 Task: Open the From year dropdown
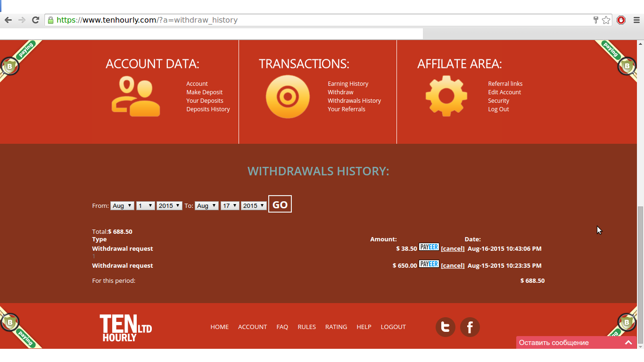click(169, 206)
